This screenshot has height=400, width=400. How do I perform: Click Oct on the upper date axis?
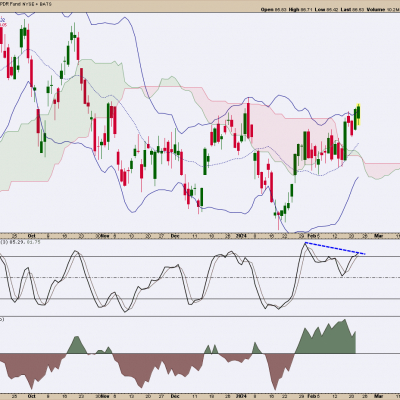[32, 236]
